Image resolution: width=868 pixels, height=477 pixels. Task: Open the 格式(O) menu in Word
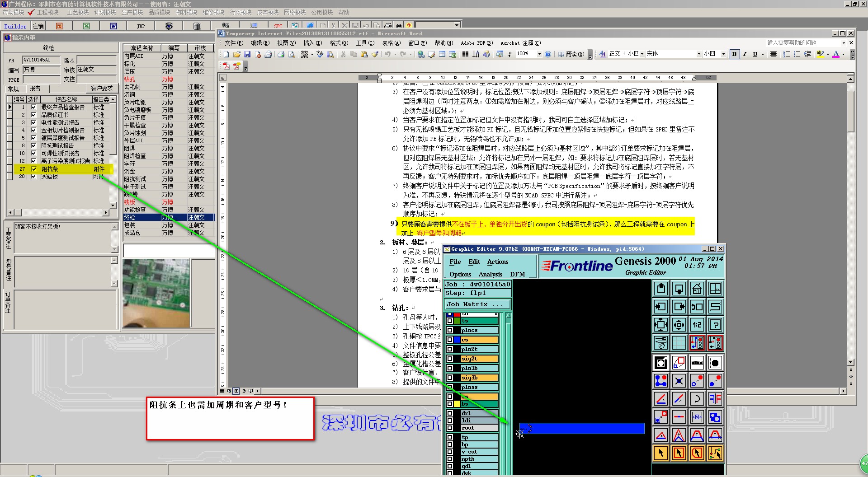[339, 43]
